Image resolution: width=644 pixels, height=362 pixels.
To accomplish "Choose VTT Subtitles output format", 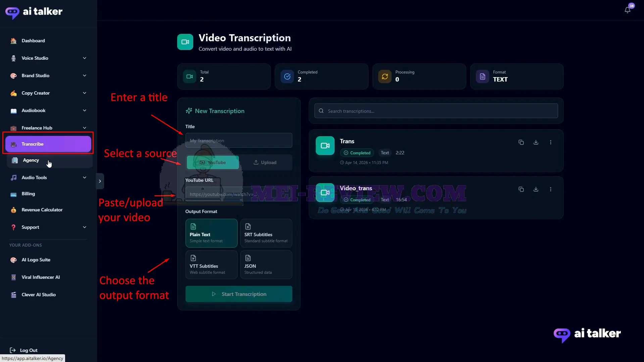I will pyautogui.click(x=211, y=265).
